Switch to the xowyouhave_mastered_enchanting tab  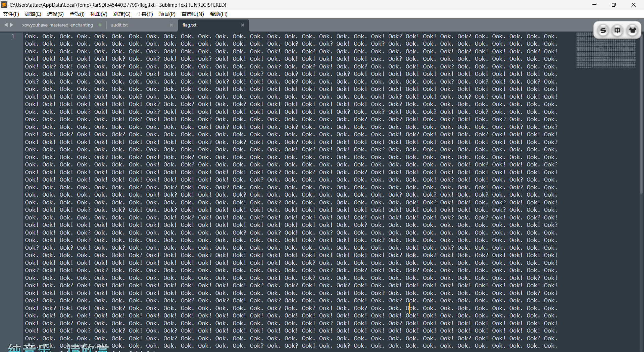[x=57, y=25]
